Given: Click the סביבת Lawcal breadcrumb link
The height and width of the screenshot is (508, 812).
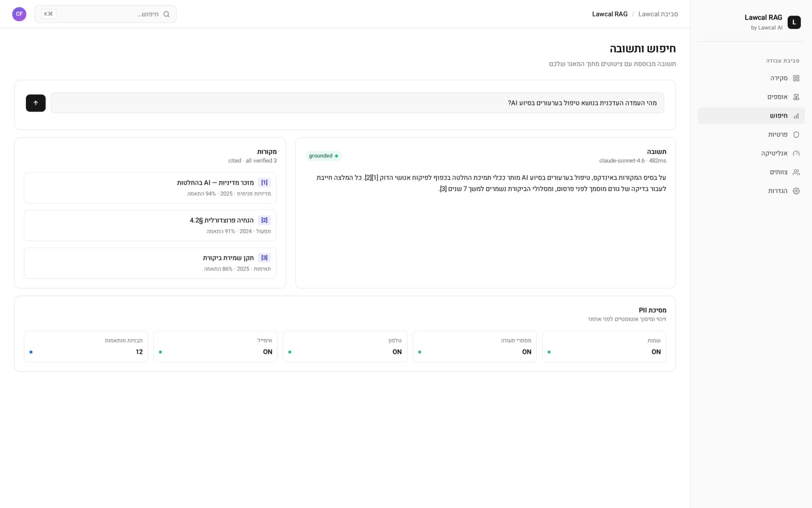Looking at the screenshot, I should (658, 14).
